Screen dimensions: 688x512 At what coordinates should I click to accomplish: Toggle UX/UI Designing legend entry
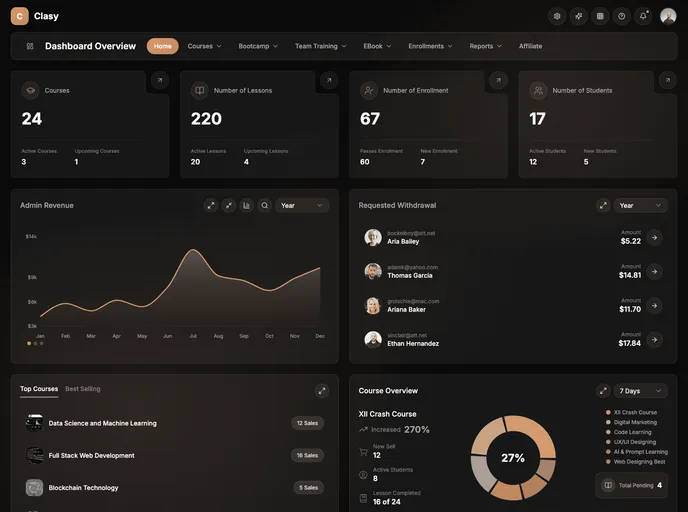[631, 442]
